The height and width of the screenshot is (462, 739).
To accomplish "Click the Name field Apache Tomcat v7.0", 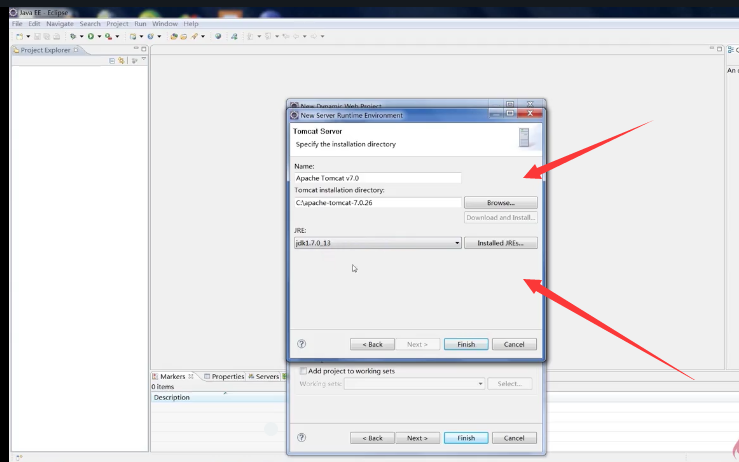I will (x=378, y=178).
